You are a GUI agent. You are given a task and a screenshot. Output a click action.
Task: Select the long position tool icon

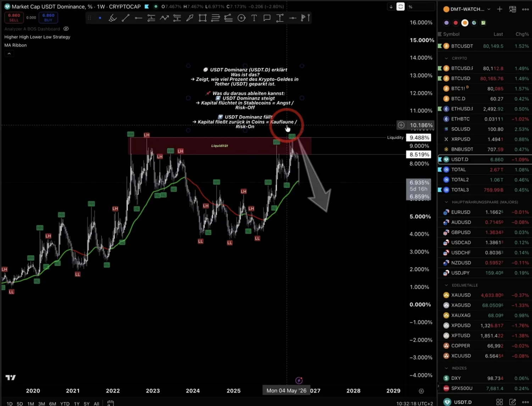(151, 18)
